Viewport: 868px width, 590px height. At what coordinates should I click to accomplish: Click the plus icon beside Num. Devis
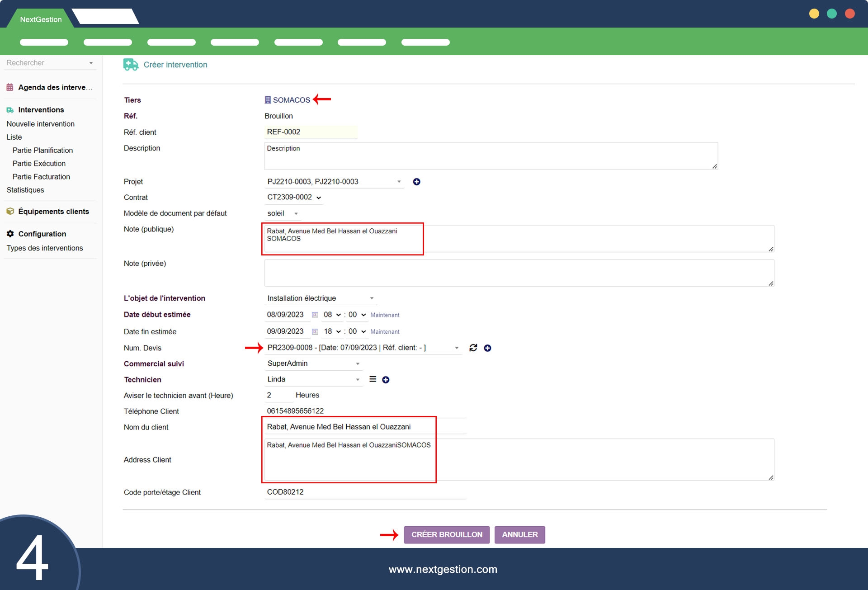pyautogui.click(x=487, y=348)
